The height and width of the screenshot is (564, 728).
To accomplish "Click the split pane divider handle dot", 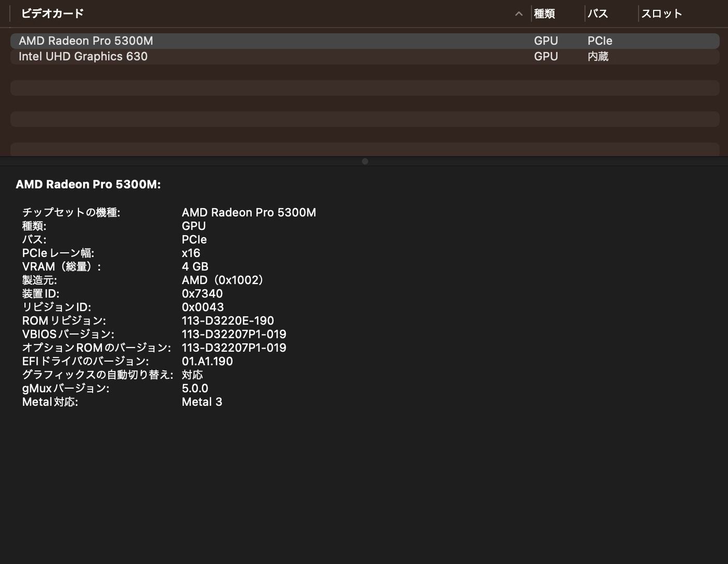I will tap(365, 161).
